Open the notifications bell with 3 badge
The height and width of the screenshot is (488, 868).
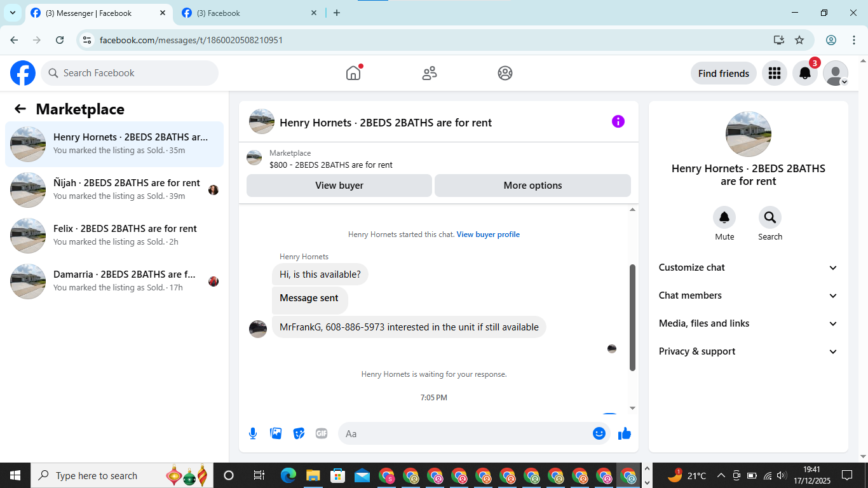[x=805, y=73]
